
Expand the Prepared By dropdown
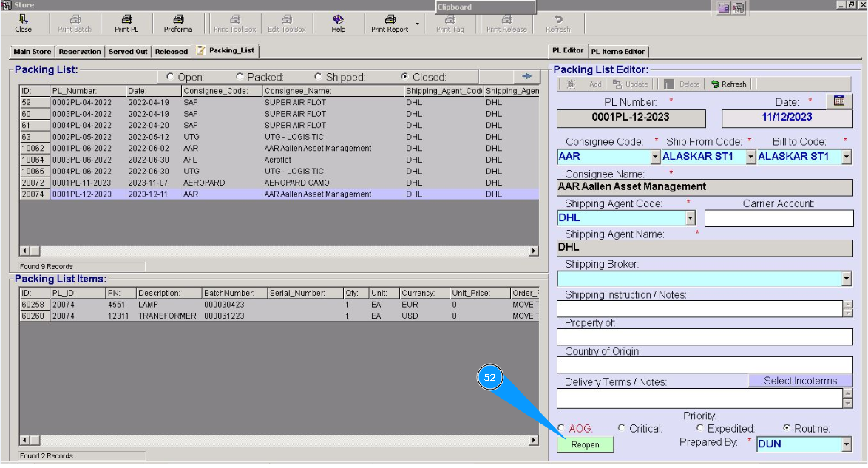tap(846, 444)
